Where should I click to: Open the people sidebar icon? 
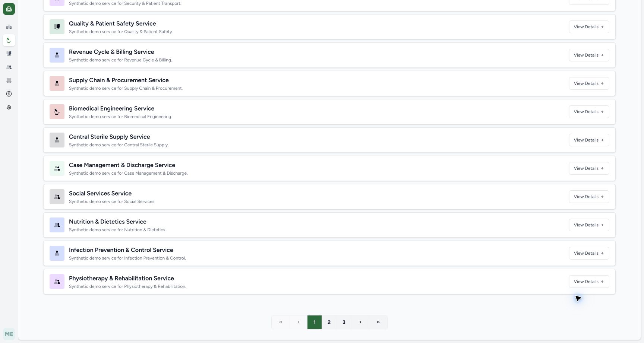[x=9, y=67]
